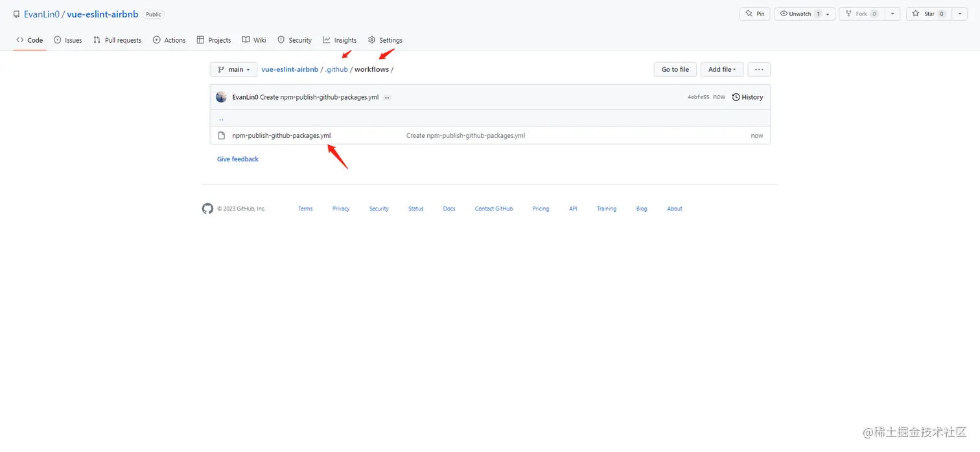980x452 pixels.
Task: Open the Contact GitHub footer link
Action: [494, 209]
